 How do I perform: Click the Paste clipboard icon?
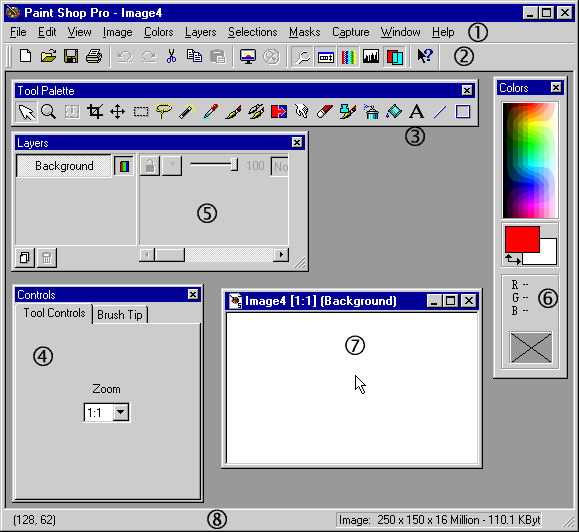coord(217,56)
